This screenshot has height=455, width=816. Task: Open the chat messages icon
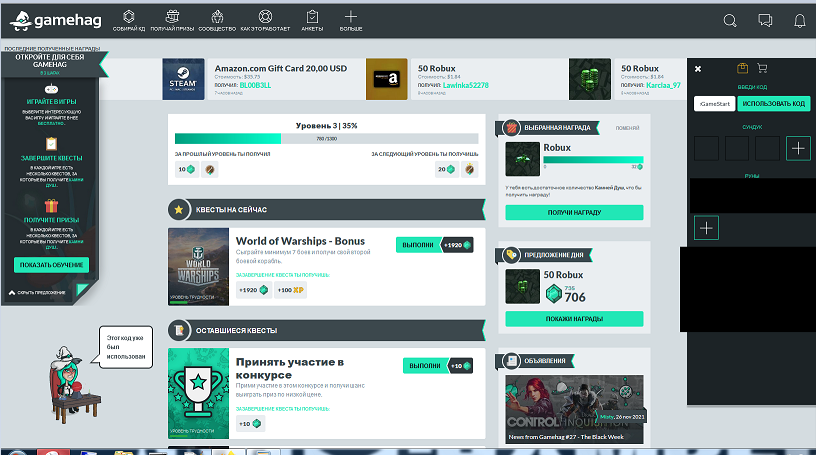765,20
